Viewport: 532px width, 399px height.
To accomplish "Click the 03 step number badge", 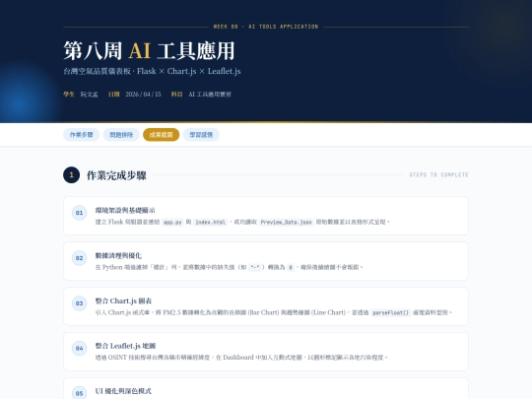I will coord(79,303).
